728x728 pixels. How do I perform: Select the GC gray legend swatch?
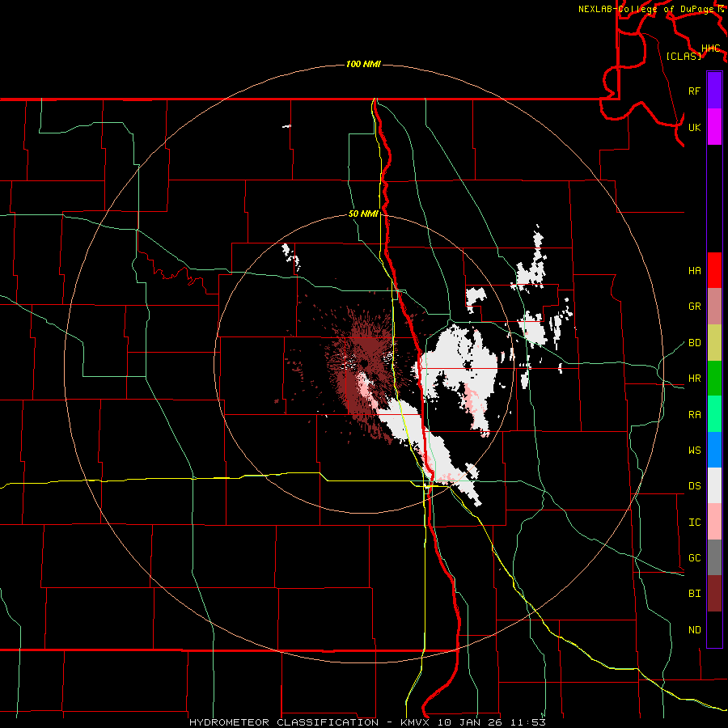(714, 557)
